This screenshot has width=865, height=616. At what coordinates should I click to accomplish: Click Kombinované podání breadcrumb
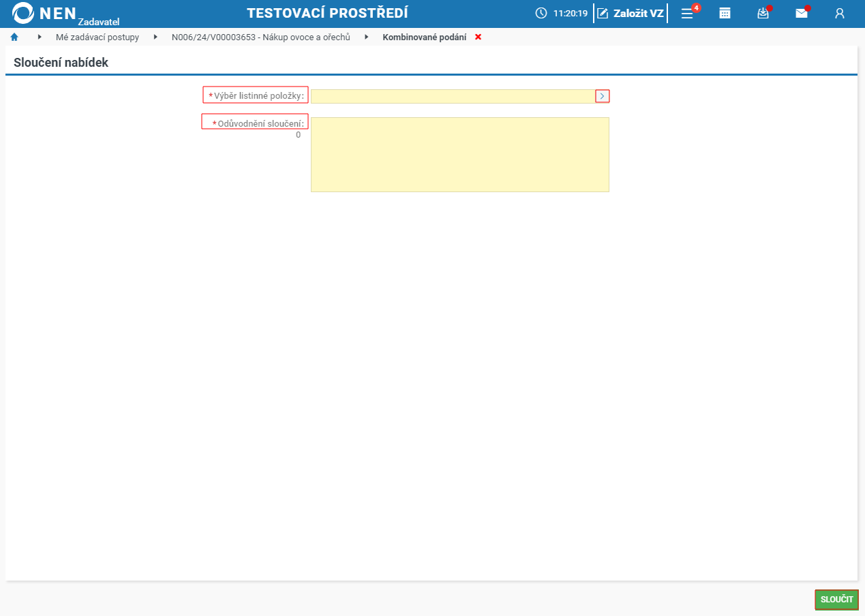(425, 37)
